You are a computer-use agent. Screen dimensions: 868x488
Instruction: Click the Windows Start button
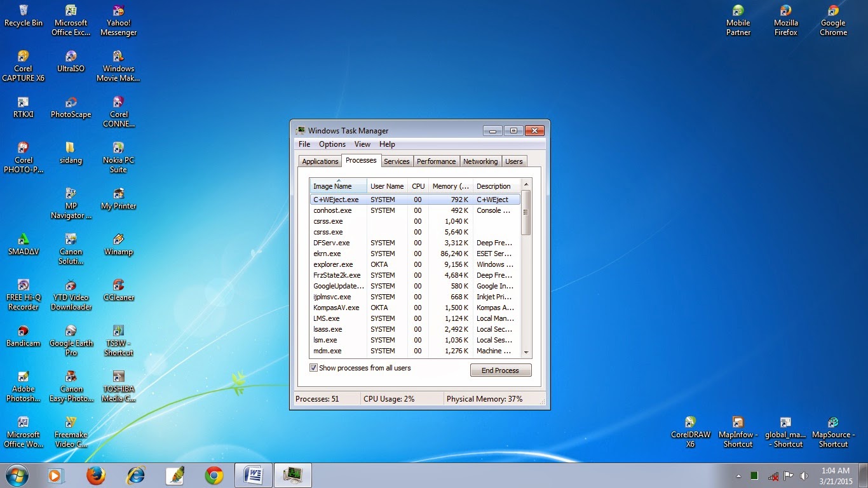(17, 475)
